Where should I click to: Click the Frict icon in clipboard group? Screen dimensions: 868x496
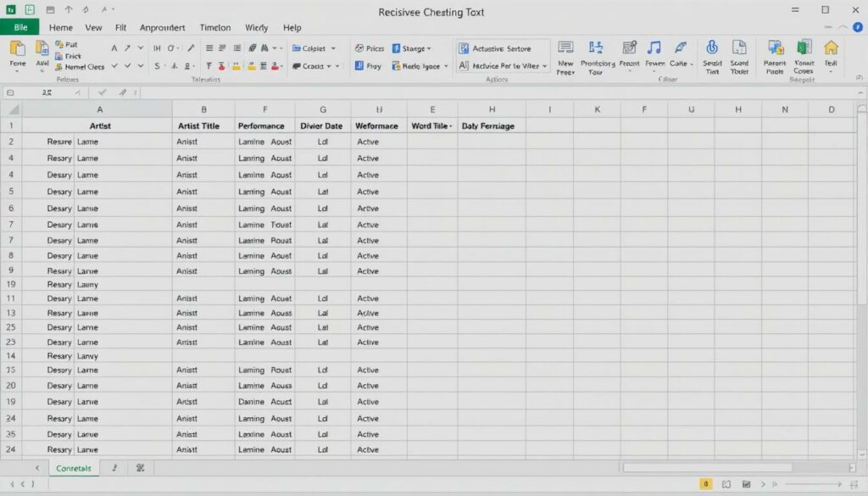(59, 56)
